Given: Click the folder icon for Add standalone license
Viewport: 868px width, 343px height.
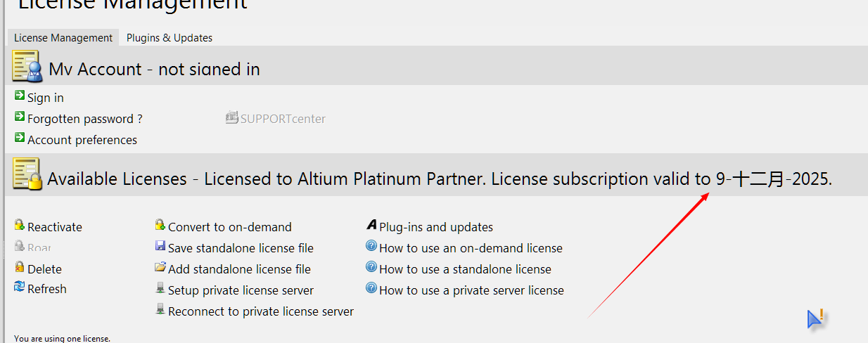Looking at the screenshot, I should click(x=160, y=267).
